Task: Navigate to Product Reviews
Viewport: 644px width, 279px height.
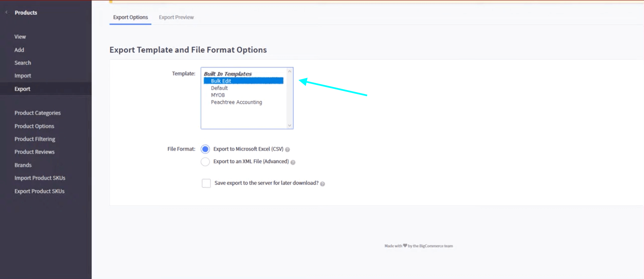Action: (x=34, y=152)
